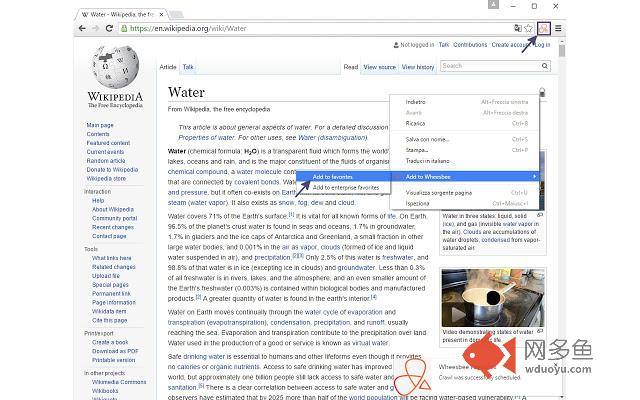This screenshot has height=400, width=640.
Task: Click the Wheesbee extension icon in toolbar
Action: click(x=544, y=29)
